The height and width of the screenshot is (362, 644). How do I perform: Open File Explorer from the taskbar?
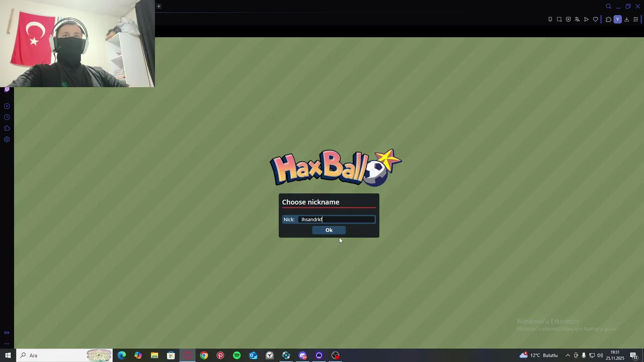click(x=154, y=355)
